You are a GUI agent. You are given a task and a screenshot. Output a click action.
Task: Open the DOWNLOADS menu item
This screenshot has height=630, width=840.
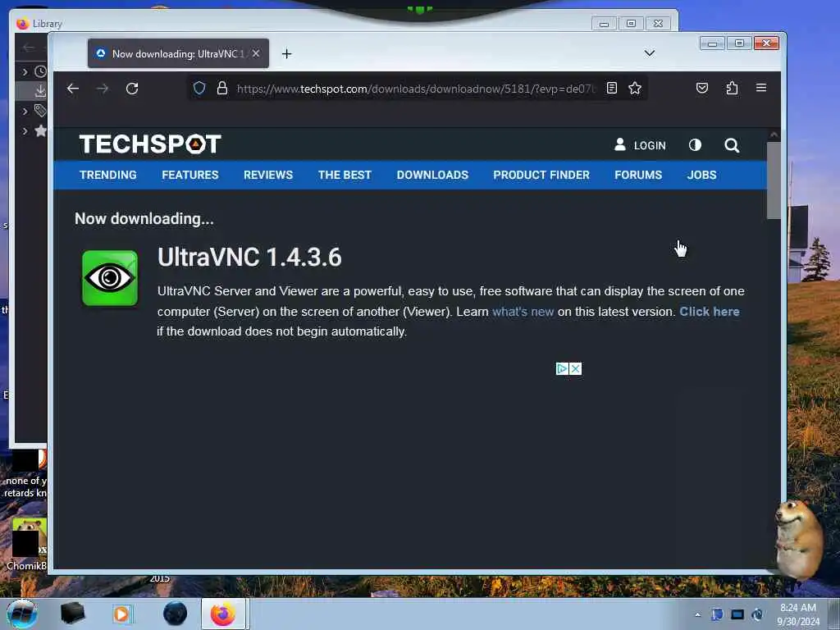432,176
